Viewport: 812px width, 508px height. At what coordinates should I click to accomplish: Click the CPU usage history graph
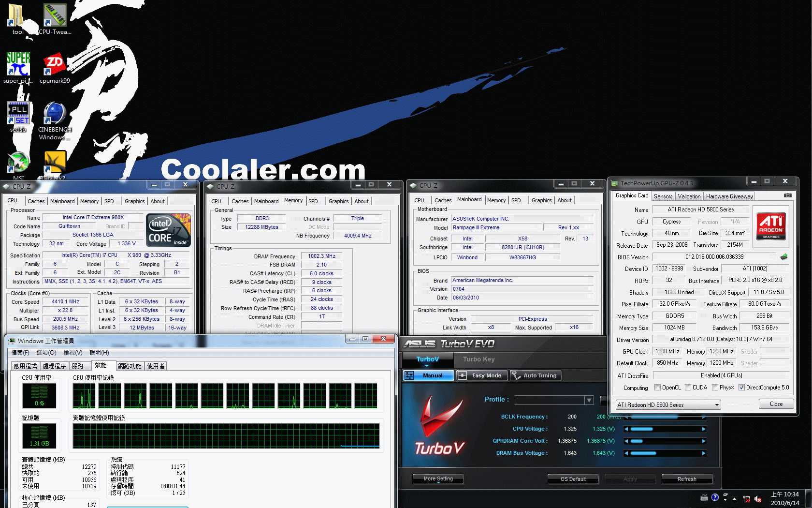225,396
